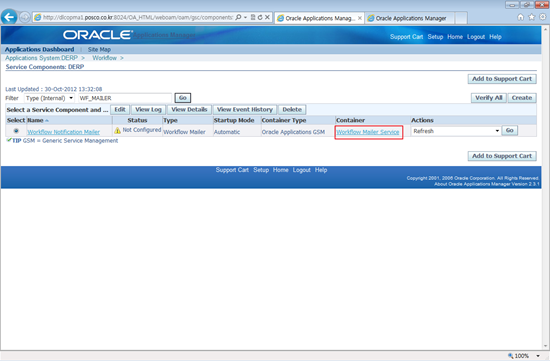Open the Workflow Notification Mailer link
The height and width of the screenshot is (361, 550).
pyautogui.click(x=63, y=132)
